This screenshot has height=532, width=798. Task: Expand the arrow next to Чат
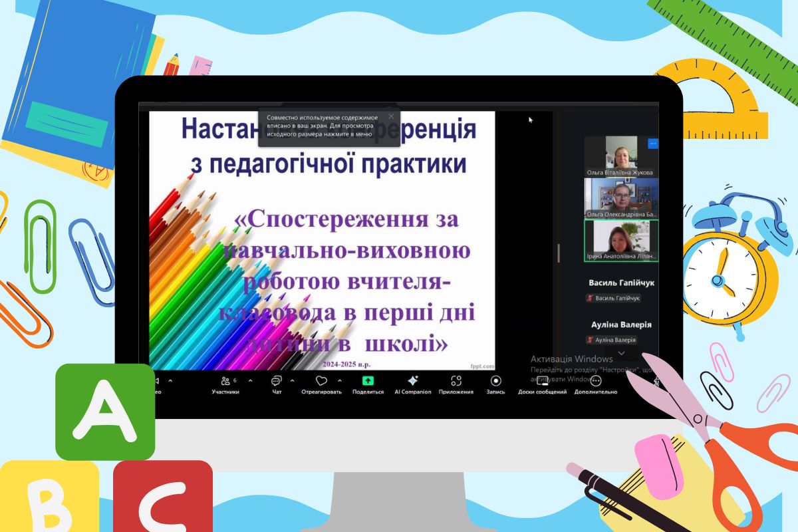[292, 381]
